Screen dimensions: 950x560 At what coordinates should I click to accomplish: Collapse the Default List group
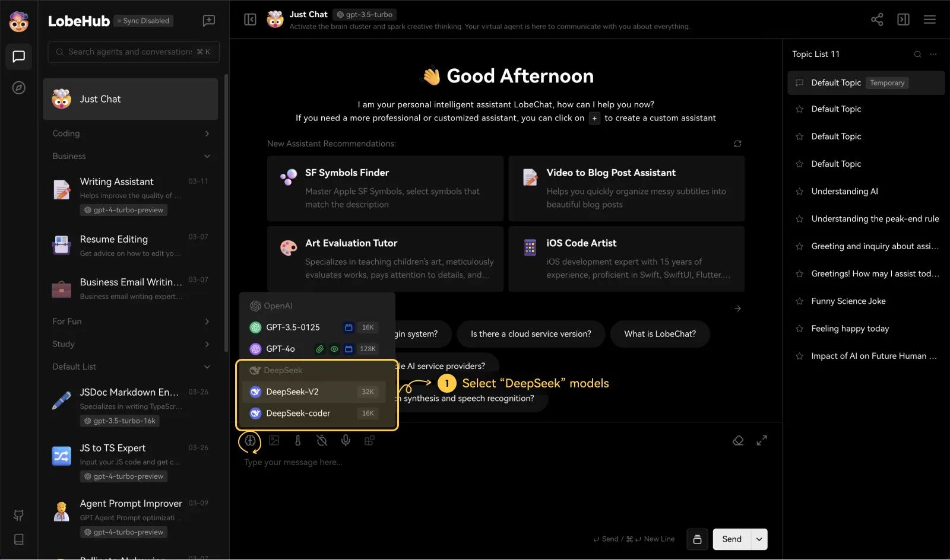point(131,367)
